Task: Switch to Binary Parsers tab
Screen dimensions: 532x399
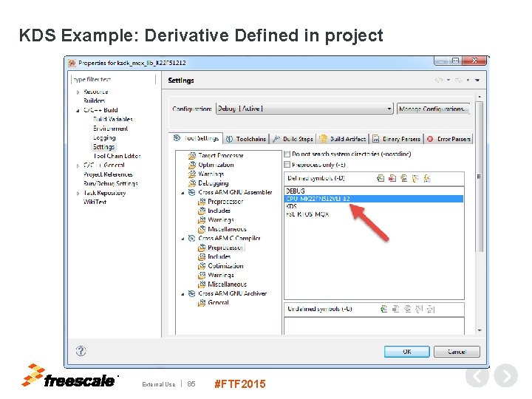Action: (397, 139)
